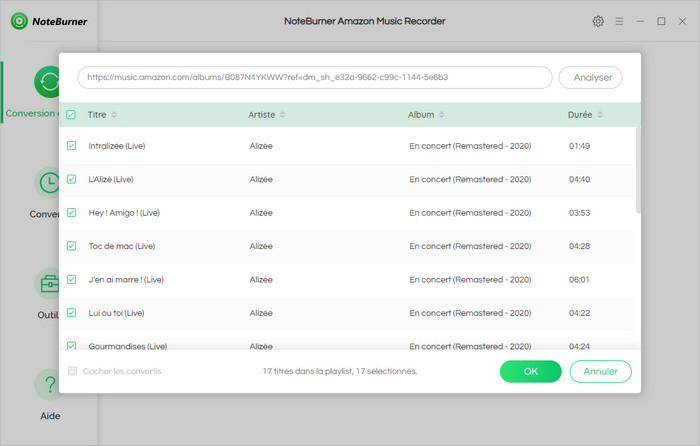Click the Annuler button
Viewport: 700px width, 446px height.
coord(600,371)
